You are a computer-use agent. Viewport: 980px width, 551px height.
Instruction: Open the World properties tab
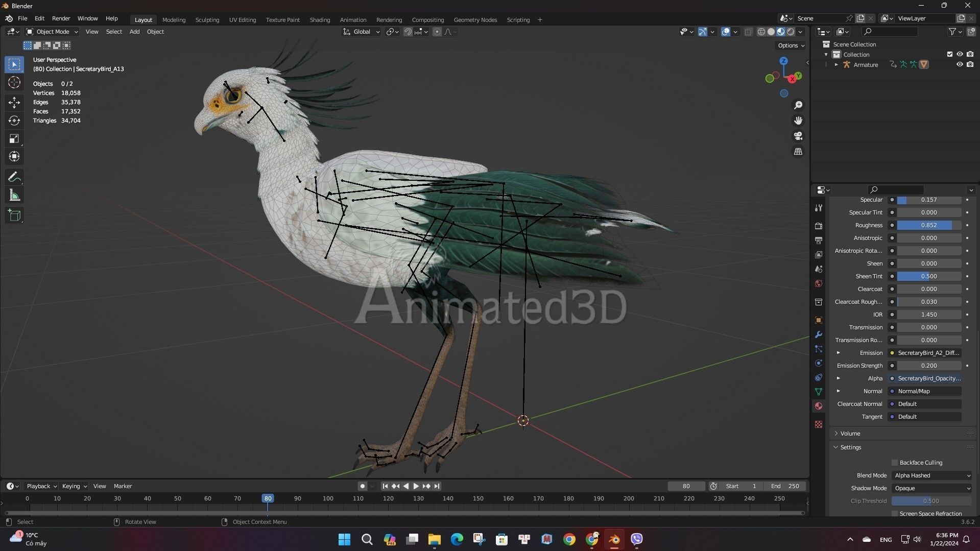tap(819, 283)
